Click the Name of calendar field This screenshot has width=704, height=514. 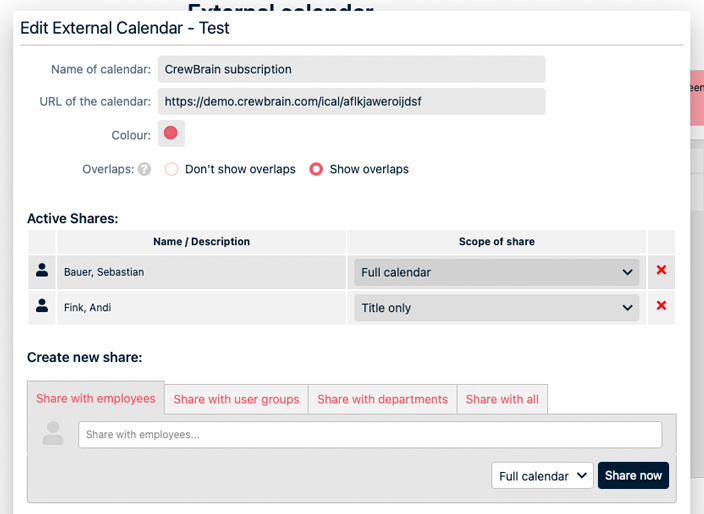(351, 69)
